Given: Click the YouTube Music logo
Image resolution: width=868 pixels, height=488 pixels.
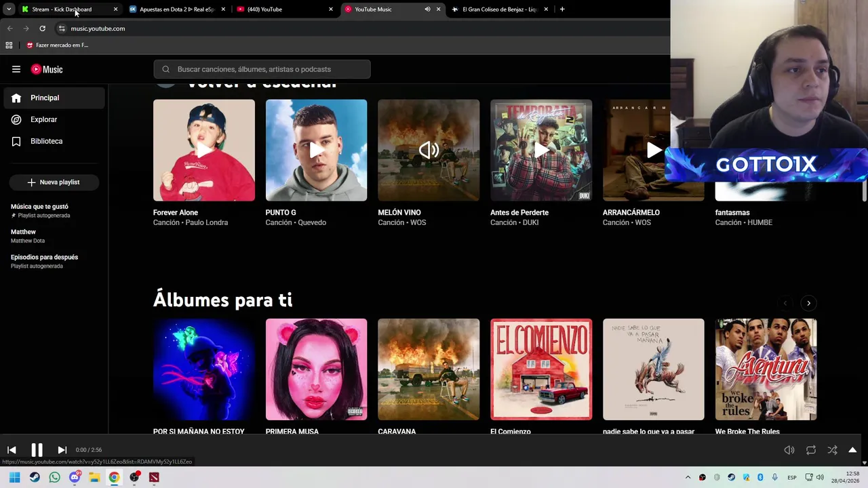Looking at the screenshot, I should [x=47, y=69].
